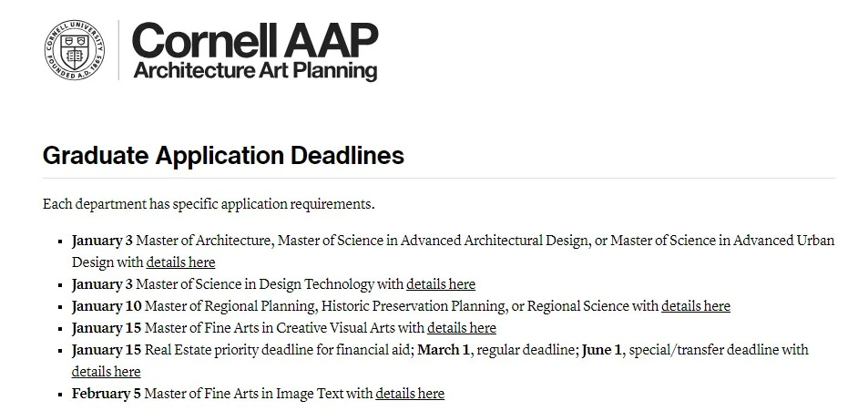Open details here link for Master of Architecture

click(180, 262)
